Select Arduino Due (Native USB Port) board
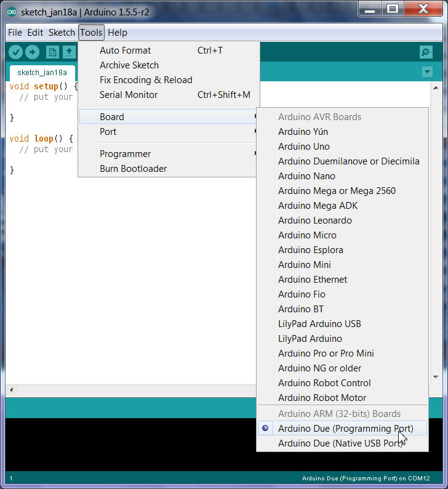The width and height of the screenshot is (448, 489). click(x=341, y=443)
